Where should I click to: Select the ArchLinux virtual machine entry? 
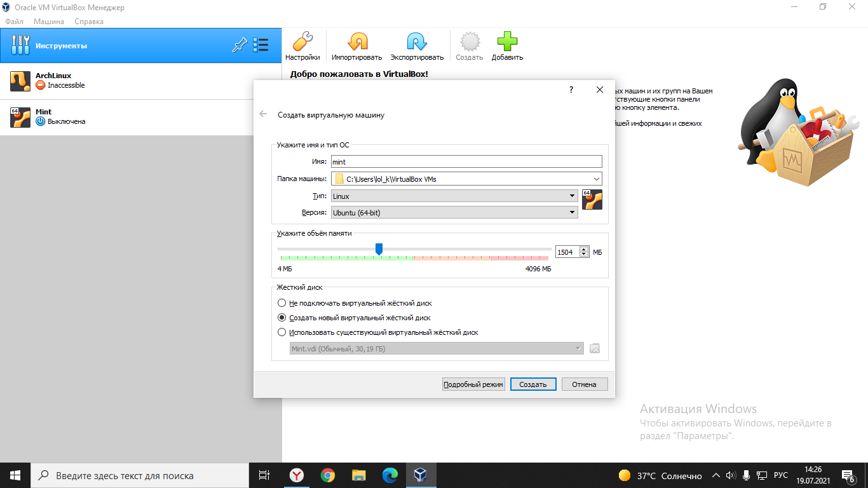click(x=76, y=80)
